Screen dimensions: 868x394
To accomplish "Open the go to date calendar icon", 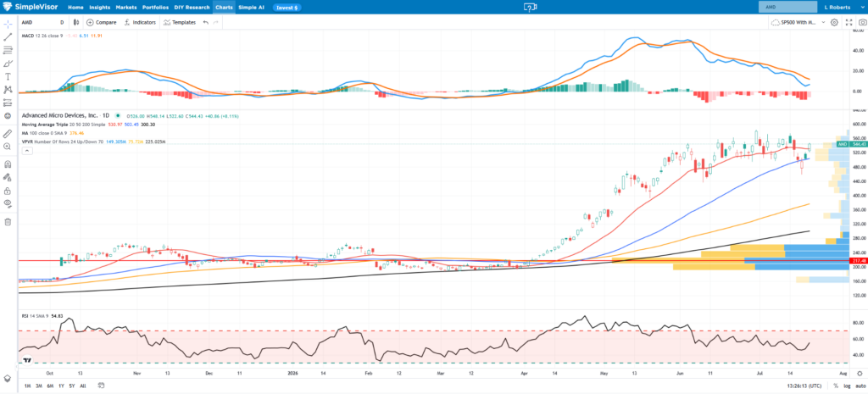I will pos(101,386).
